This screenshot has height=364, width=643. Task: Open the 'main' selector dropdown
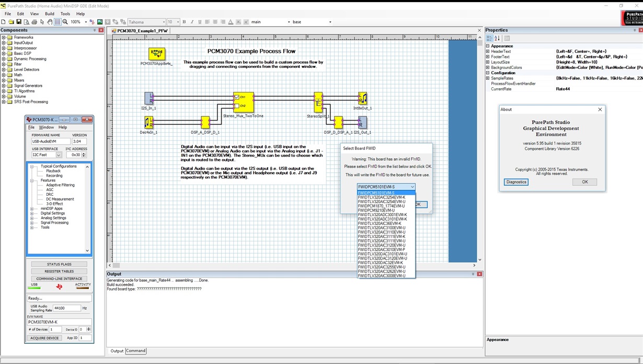pos(289,22)
